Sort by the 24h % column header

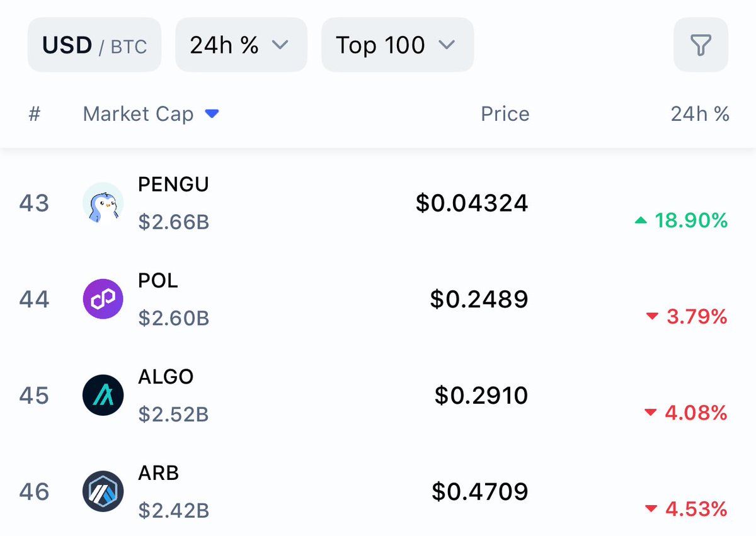[700, 114]
